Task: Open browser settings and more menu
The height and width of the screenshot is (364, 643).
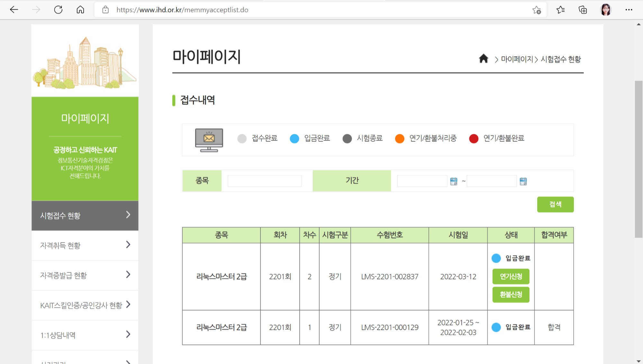Action: pos(629,10)
